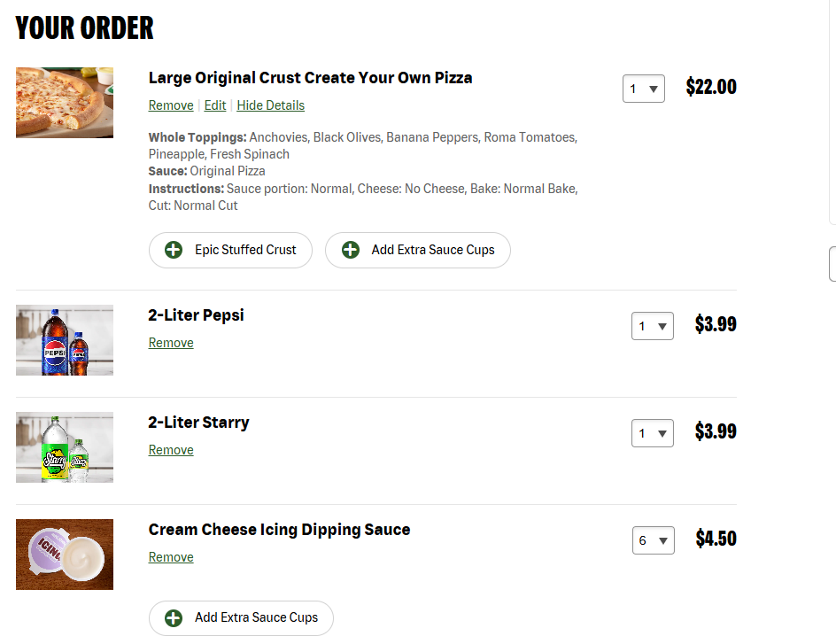Click the icing sauce cup thumbnail
The image size is (836, 644).
pyautogui.click(x=65, y=555)
